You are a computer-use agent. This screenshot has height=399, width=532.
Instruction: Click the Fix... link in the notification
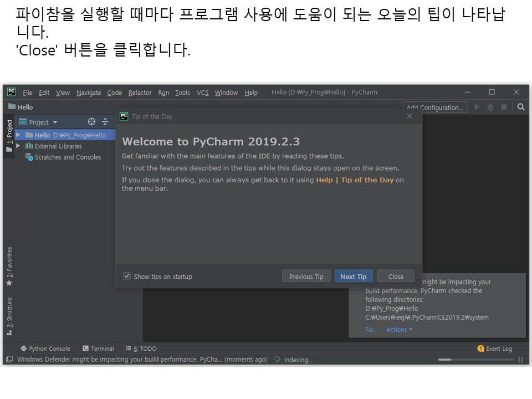point(371,330)
